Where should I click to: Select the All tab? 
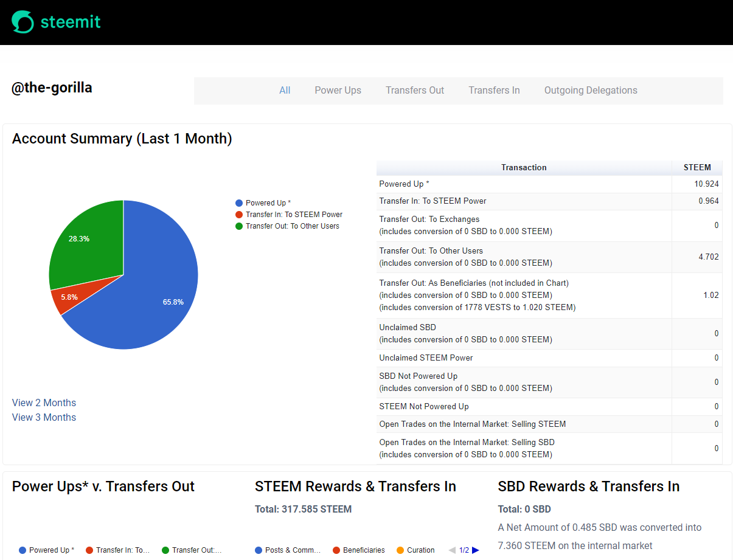[285, 91]
